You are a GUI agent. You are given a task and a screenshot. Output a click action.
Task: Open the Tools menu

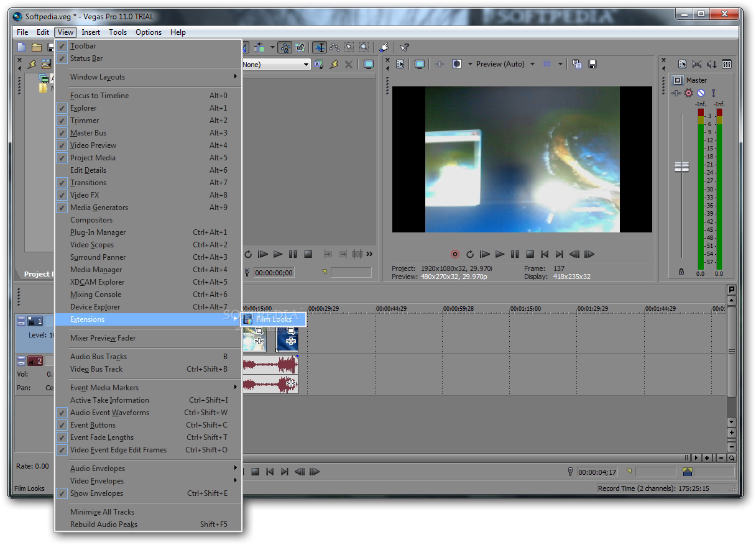click(118, 32)
